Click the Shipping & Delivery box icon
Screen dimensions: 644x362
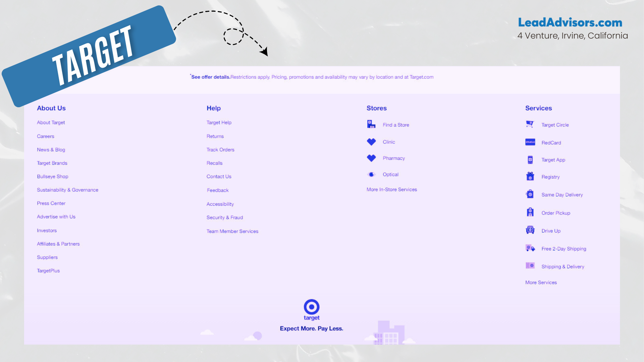click(x=530, y=265)
